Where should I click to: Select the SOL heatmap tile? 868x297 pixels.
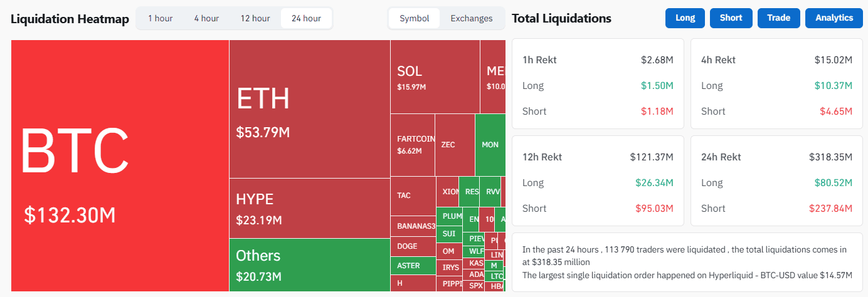click(x=435, y=76)
